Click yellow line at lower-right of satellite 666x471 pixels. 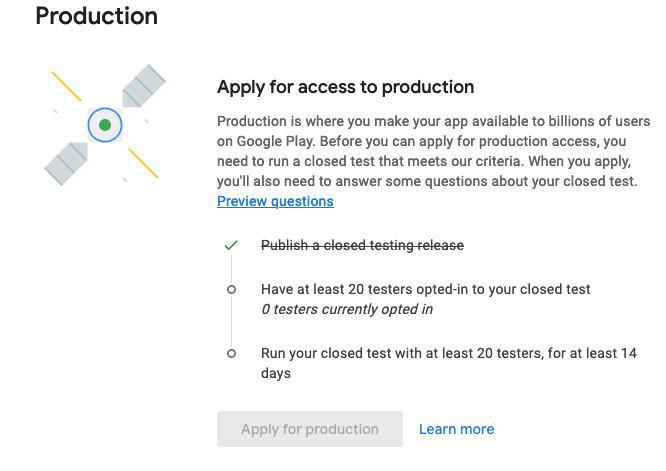(143, 163)
